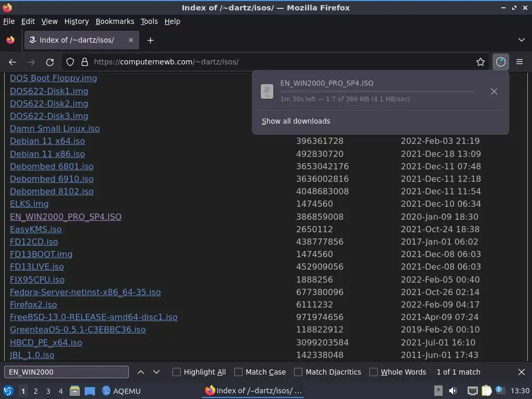Toggle the downloads progress toolbar button
532x399 pixels.
click(x=501, y=62)
